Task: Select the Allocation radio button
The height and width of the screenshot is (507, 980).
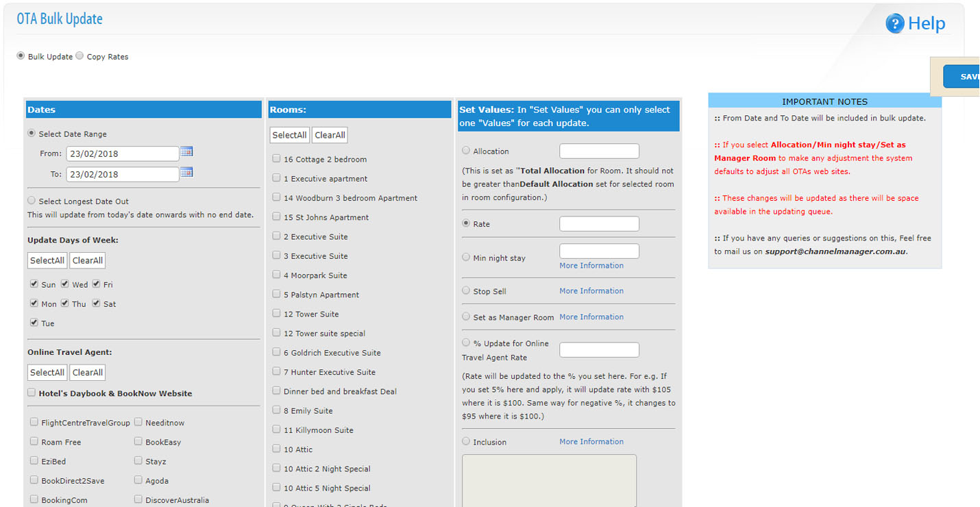Action: (467, 151)
